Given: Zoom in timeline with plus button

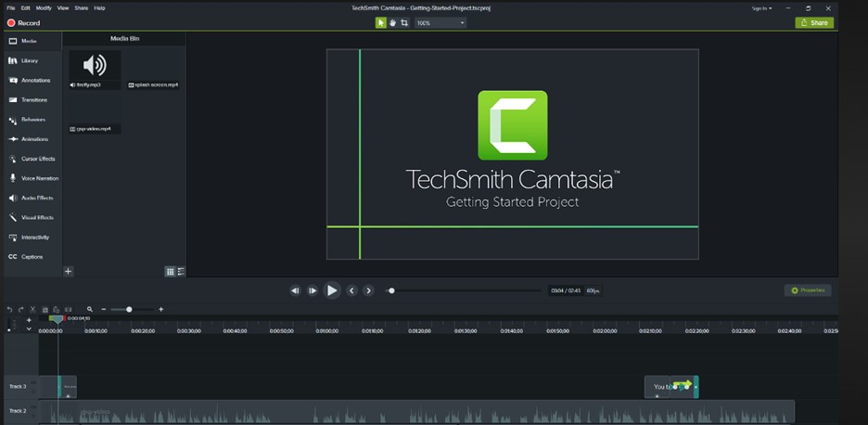Looking at the screenshot, I should click(x=161, y=310).
